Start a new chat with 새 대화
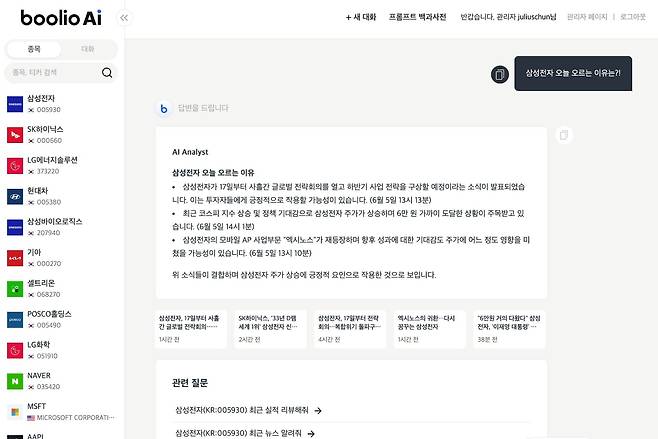 pyautogui.click(x=361, y=17)
